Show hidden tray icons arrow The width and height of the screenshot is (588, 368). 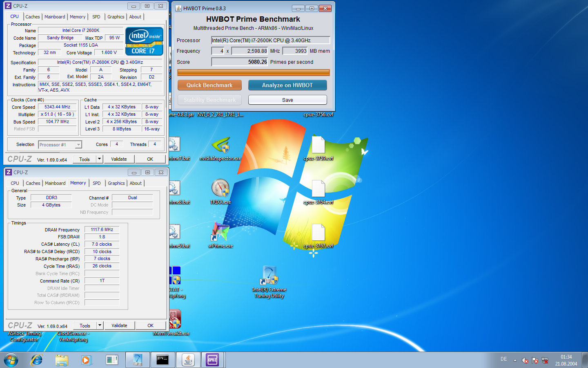[x=515, y=360]
